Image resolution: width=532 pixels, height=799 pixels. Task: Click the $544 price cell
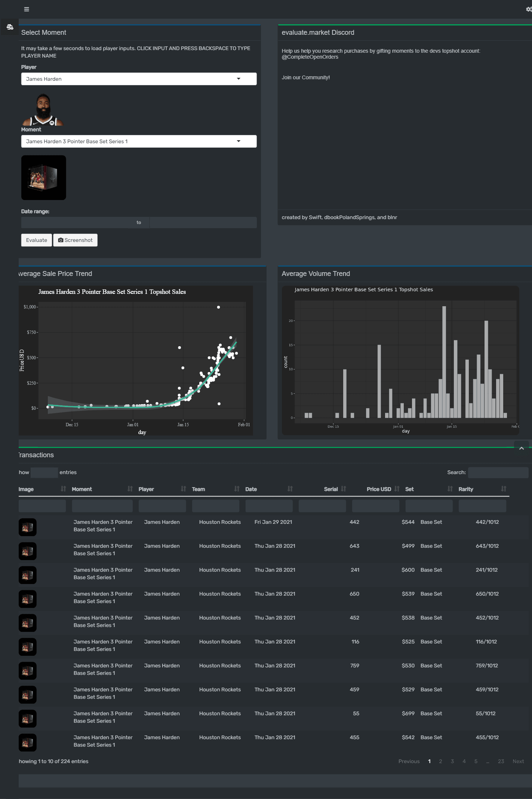[408, 522]
